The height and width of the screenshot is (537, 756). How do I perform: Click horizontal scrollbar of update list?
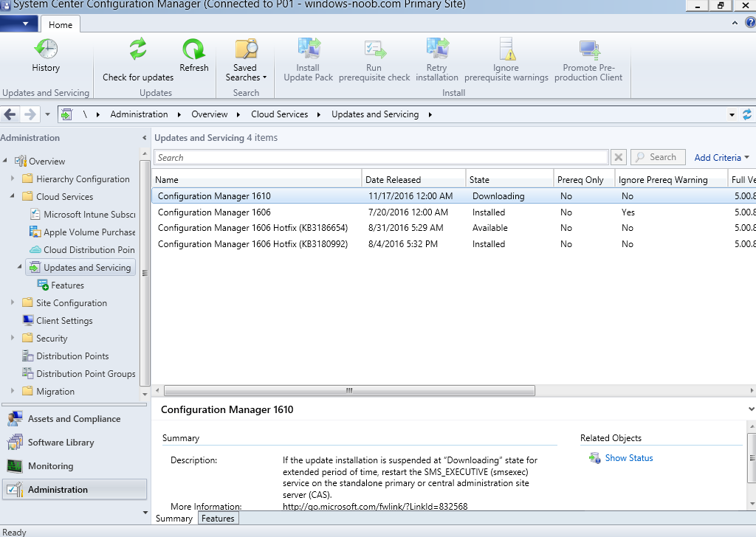349,390
